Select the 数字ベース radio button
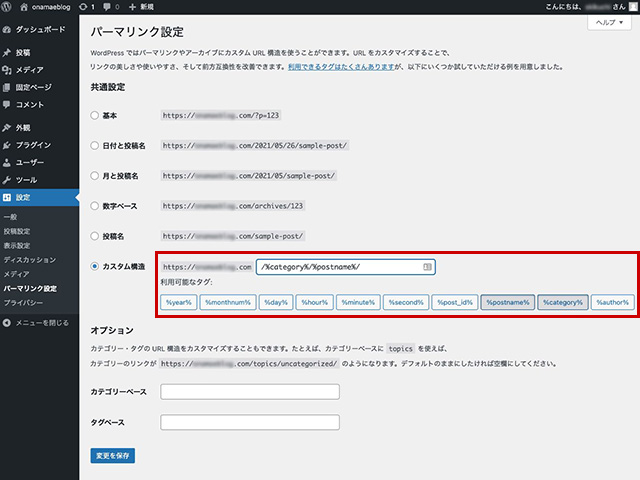The width and height of the screenshot is (640, 480). click(x=94, y=206)
